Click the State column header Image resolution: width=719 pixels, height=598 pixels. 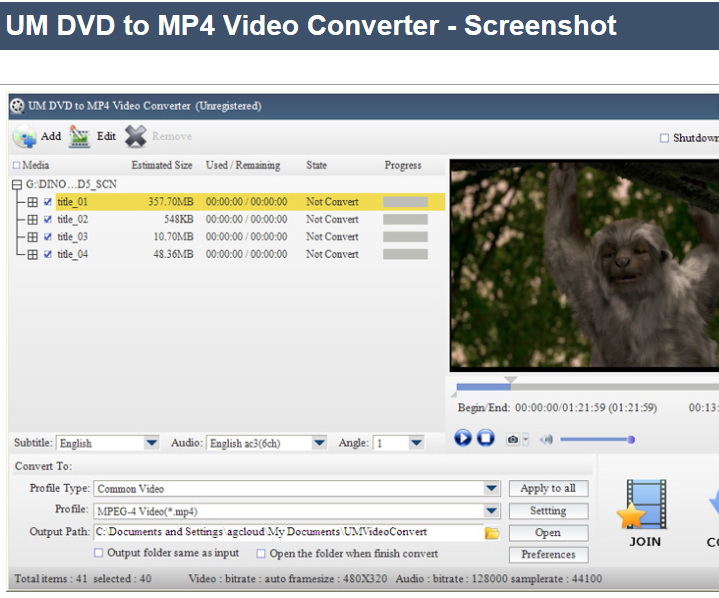pyautogui.click(x=316, y=165)
